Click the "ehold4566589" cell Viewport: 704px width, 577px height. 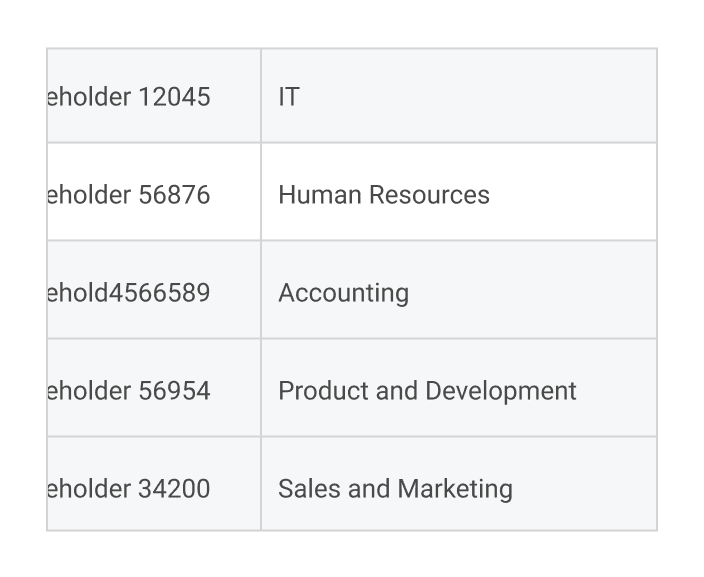(153, 291)
